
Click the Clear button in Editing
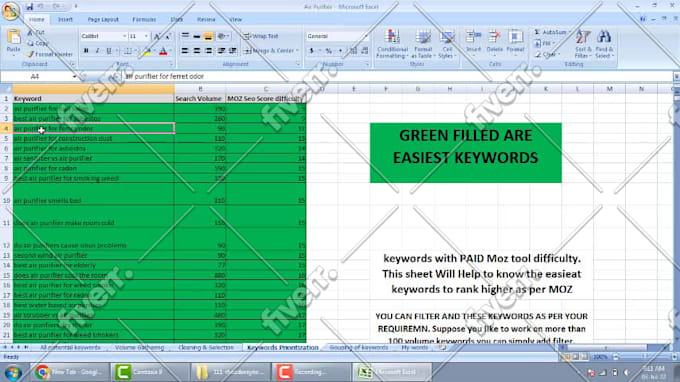click(546, 54)
